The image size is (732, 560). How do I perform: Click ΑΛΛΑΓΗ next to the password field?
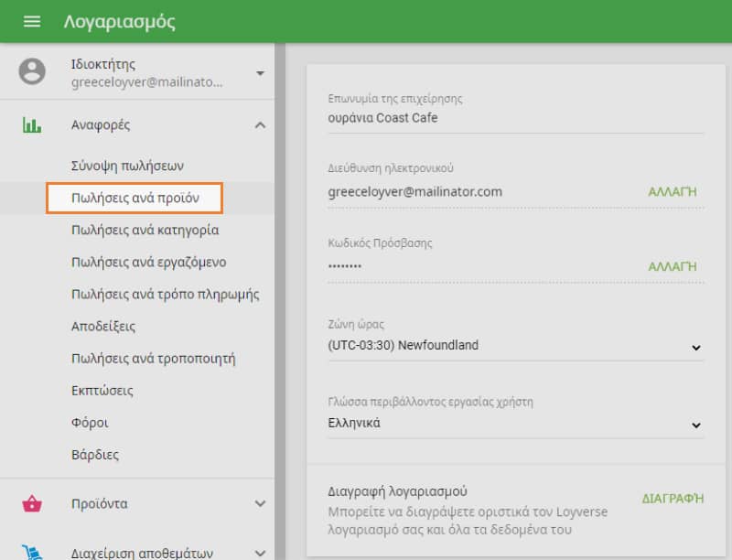(x=672, y=266)
